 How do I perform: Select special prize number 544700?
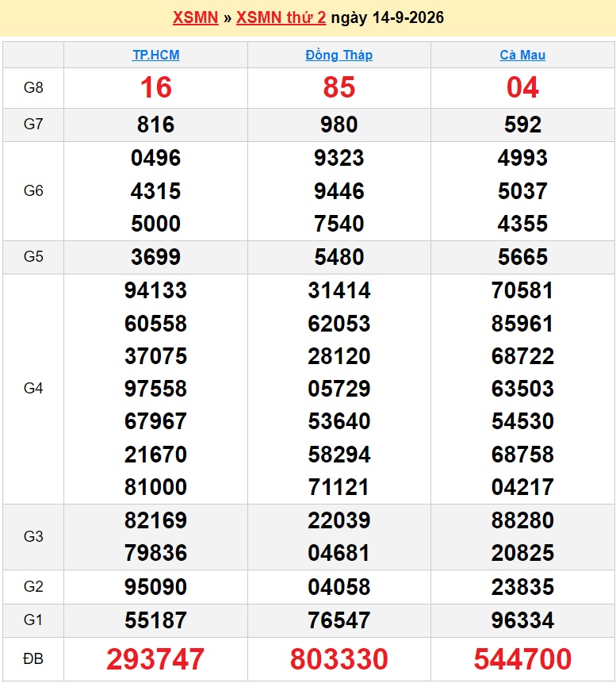tap(522, 659)
